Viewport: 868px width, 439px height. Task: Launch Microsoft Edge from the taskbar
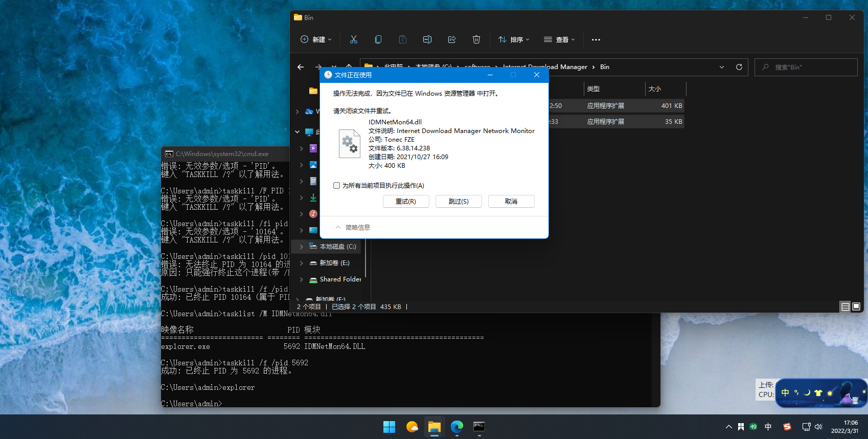coord(457,427)
